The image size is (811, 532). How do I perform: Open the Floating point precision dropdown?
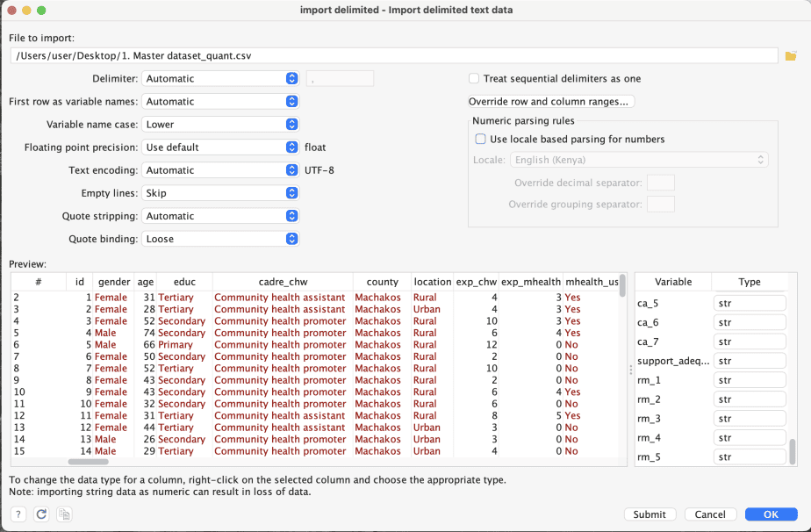[x=221, y=147]
